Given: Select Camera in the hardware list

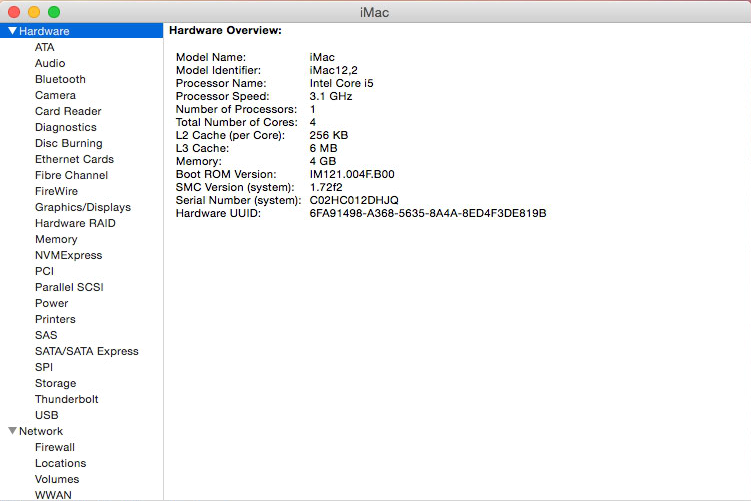Looking at the screenshot, I should point(55,95).
